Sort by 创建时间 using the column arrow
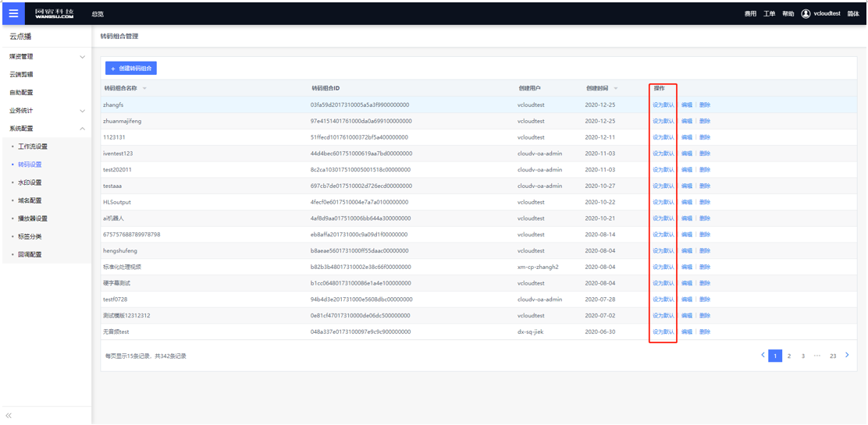Image resolution: width=868 pixels, height=425 pixels. coord(616,89)
